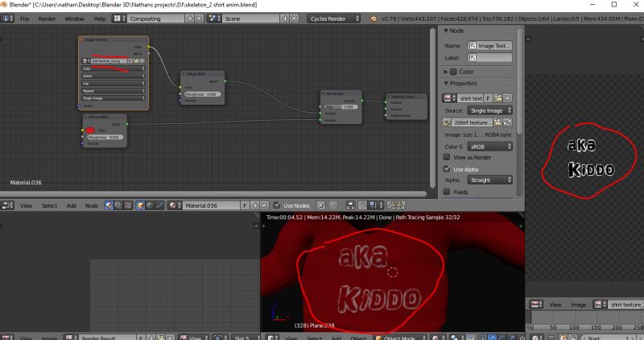
Task: Toggle fake user F for Material.036
Action: click(x=245, y=205)
